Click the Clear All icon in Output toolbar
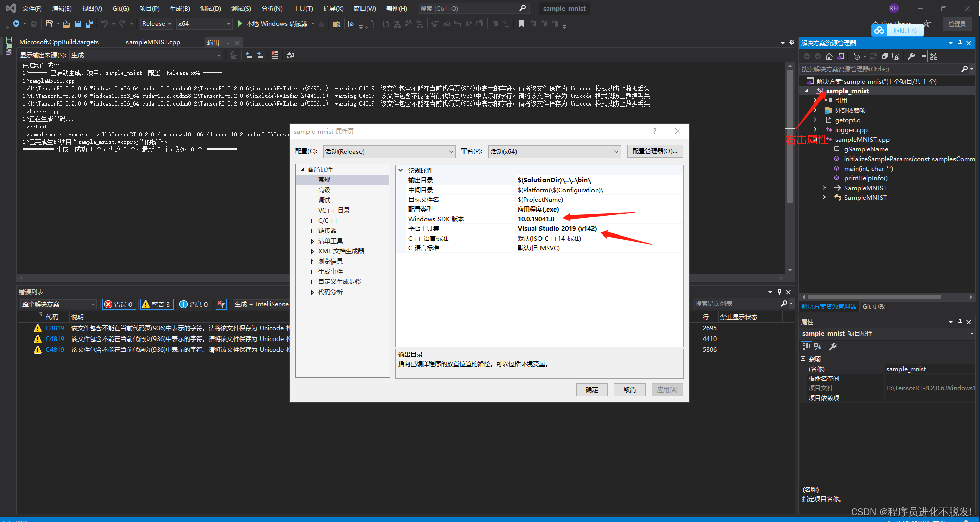The width and height of the screenshot is (980, 522). pyautogui.click(x=275, y=55)
